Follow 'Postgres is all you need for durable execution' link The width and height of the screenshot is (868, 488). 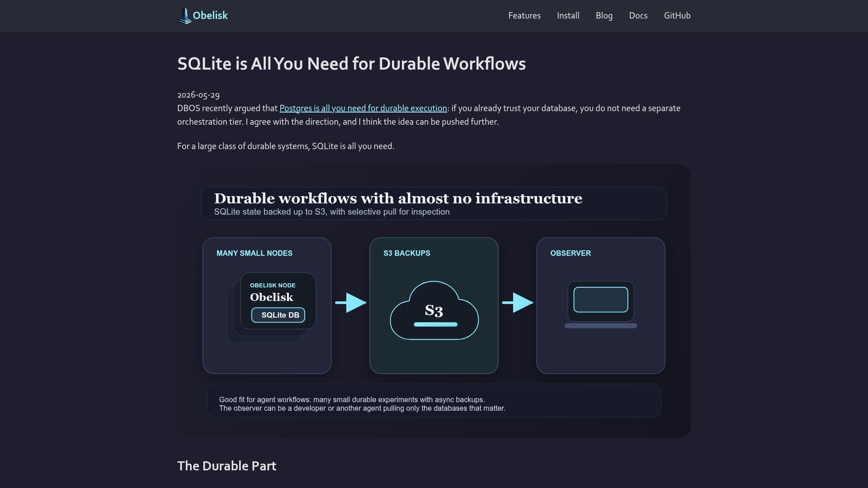pos(363,108)
